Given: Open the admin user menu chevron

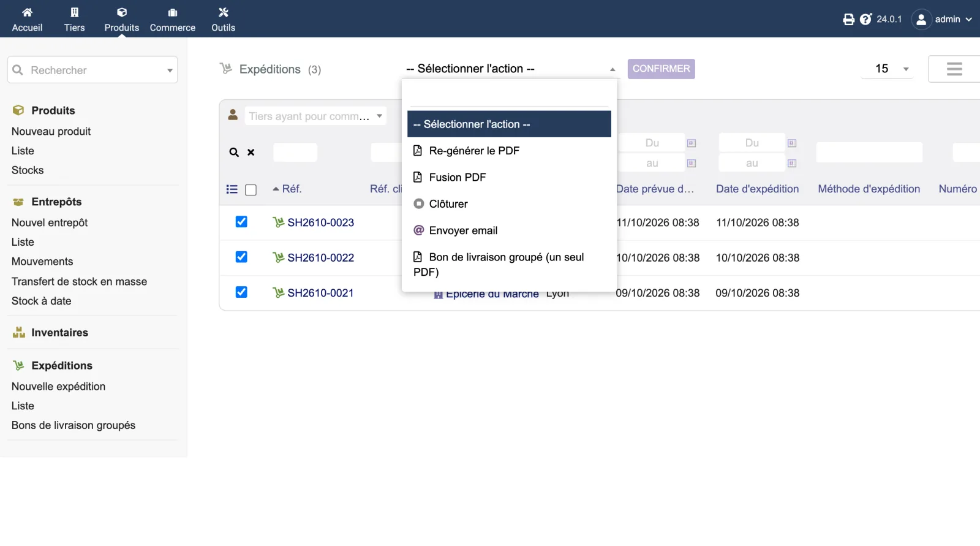Looking at the screenshot, I should [x=969, y=20].
